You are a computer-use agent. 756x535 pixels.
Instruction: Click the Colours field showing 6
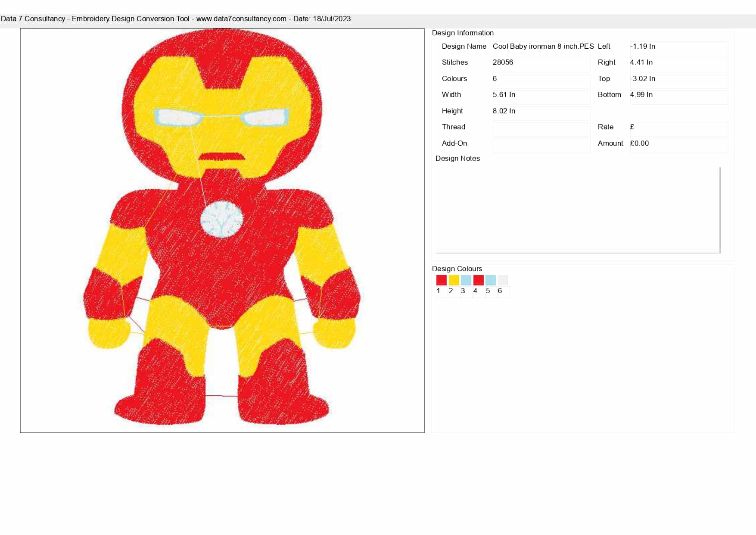click(x=541, y=81)
